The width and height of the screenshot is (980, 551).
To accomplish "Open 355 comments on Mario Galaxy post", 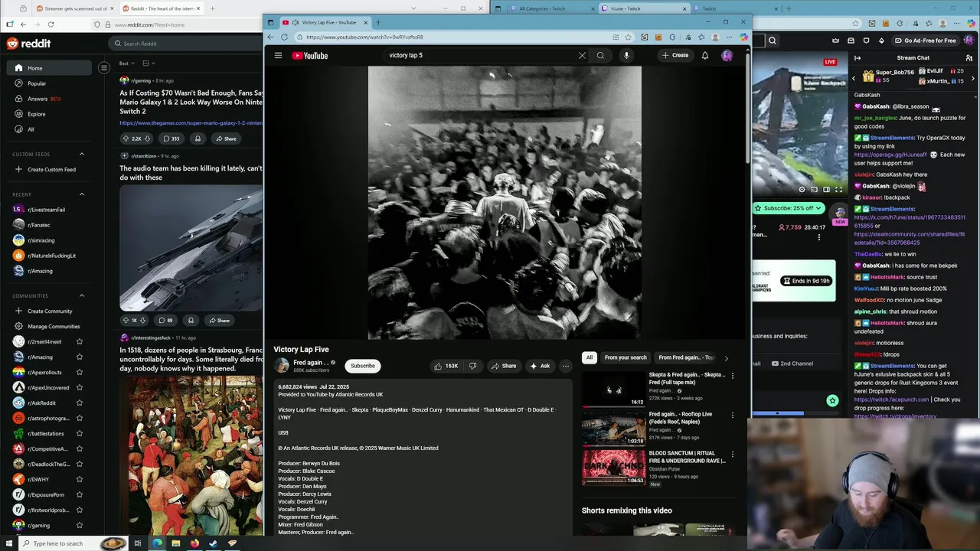I will click(171, 139).
